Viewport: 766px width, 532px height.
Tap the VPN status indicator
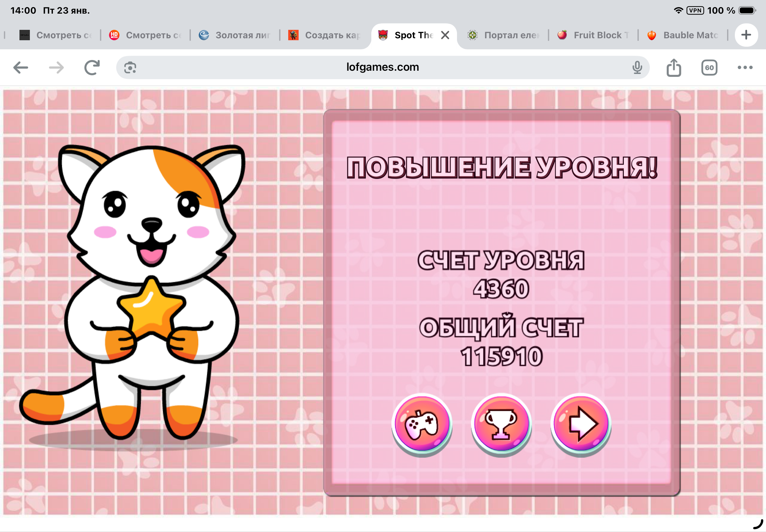click(x=695, y=10)
